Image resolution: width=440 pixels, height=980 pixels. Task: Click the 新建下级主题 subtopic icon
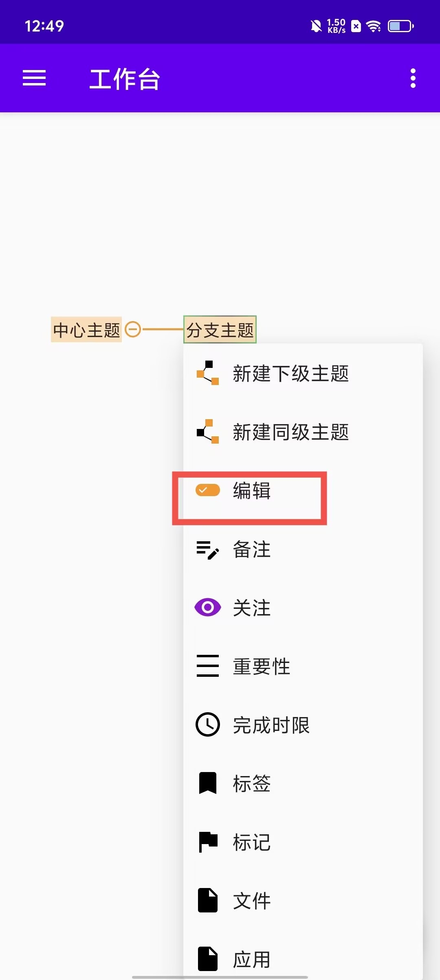[208, 373]
